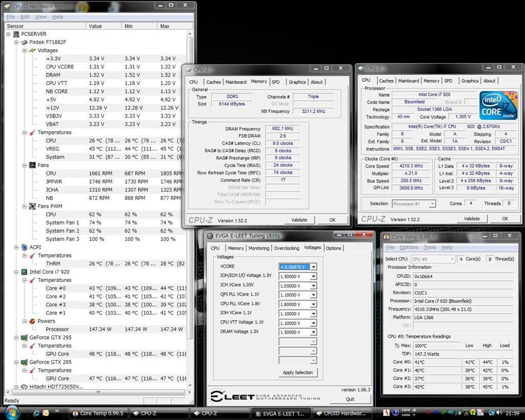Screen dimensions: 525x420
Task: Open the volume icon in the system tray
Action: pyautogui.click(x=498, y=413)
